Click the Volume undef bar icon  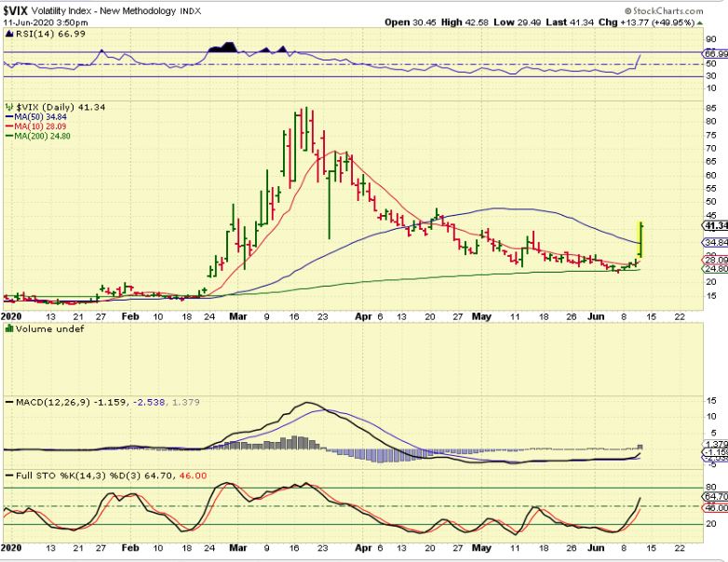coord(9,328)
